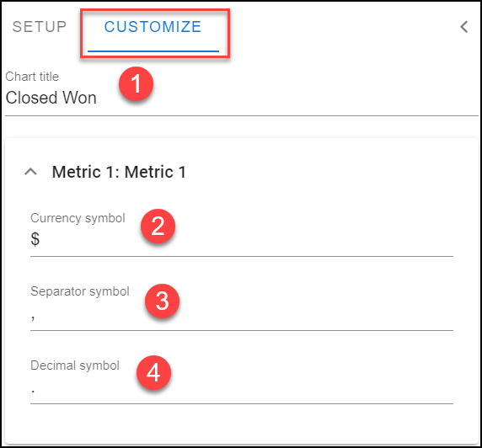Click red annotation badge number 2
This screenshot has height=448, width=482.
158,227
